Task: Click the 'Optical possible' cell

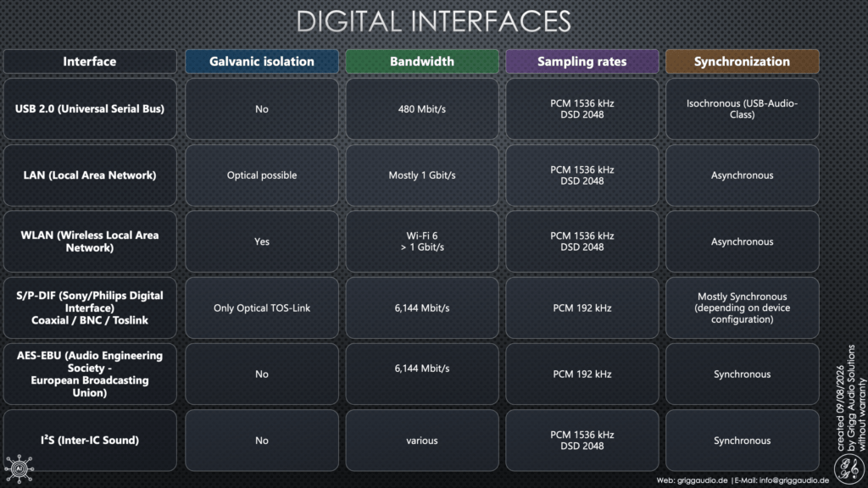Action: (x=262, y=175)
